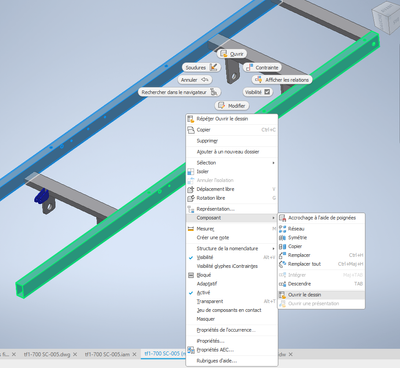Open Représentation... dialog entry
The image size is (400, 368).
coord(232,209)
